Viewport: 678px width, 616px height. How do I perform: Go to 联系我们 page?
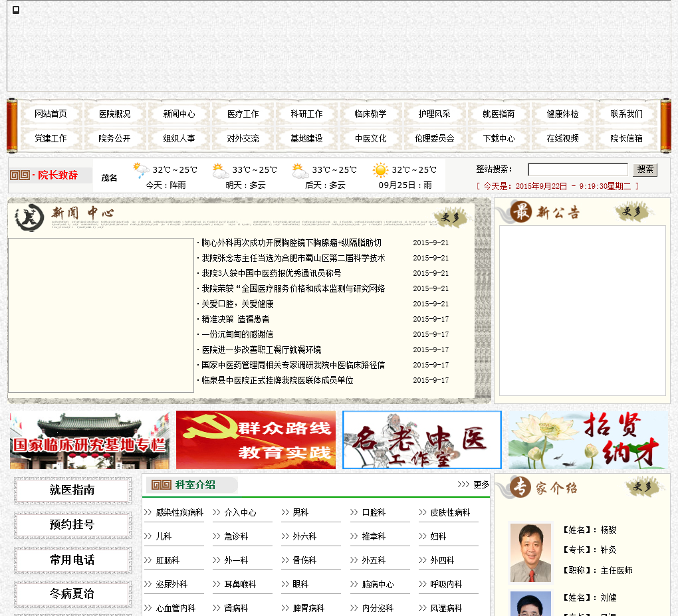pos(627,114)
